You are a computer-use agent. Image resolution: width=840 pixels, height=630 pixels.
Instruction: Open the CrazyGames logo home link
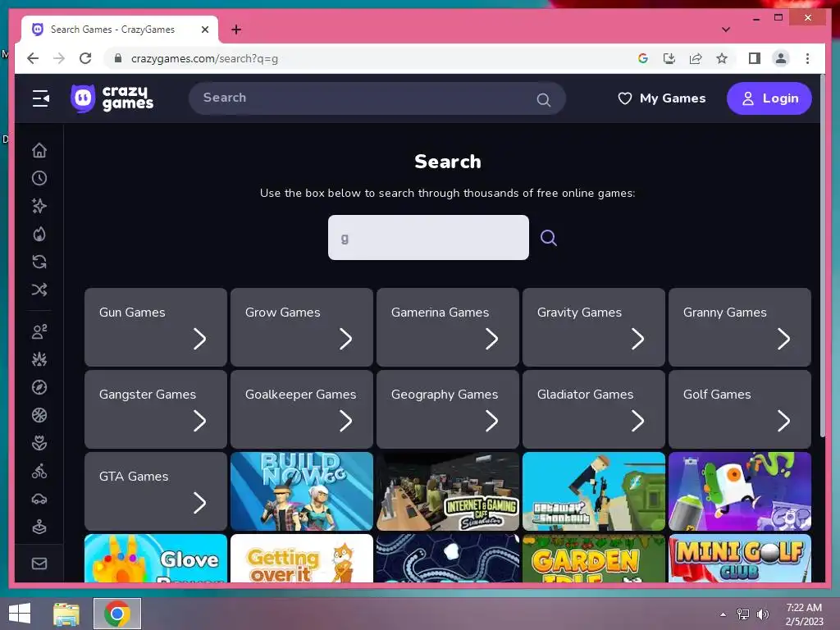[112, 98]
